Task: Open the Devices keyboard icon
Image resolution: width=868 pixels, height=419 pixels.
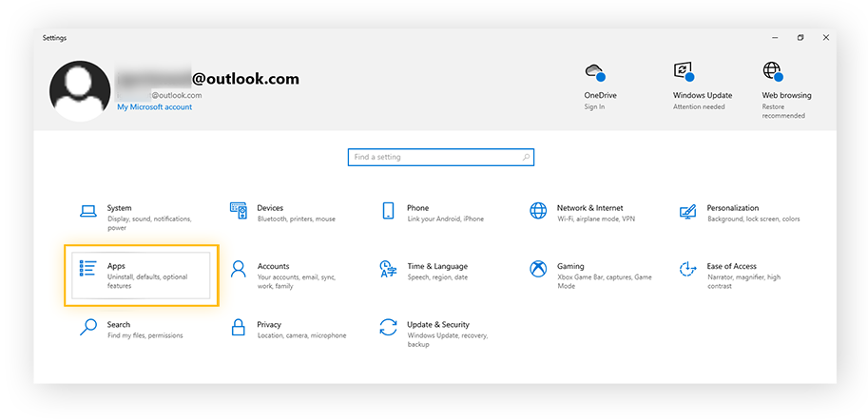Action: [x=239, y=211]
